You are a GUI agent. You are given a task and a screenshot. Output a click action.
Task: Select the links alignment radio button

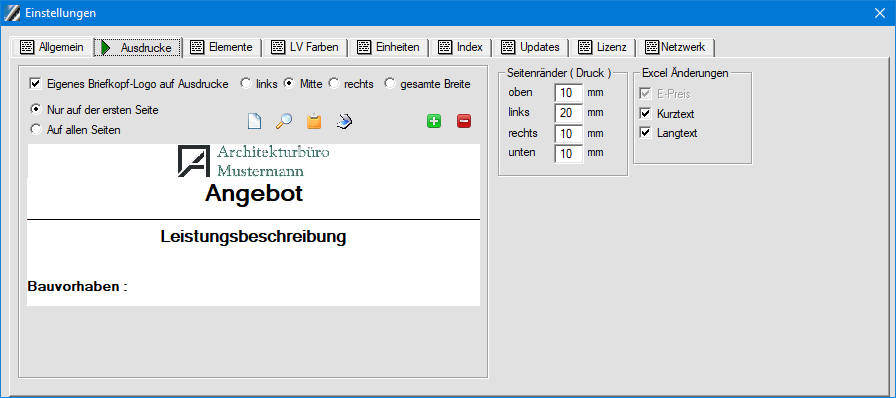pyautogui.click(x=246, y=84)
